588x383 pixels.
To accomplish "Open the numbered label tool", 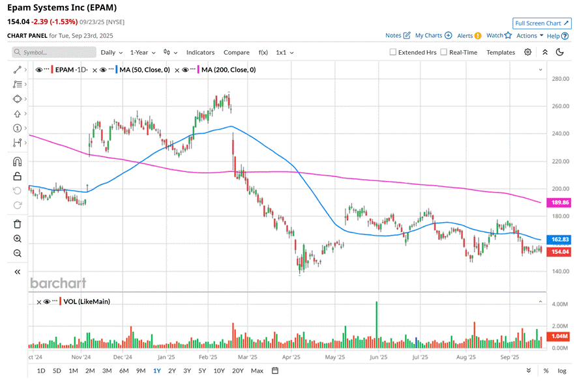I will coord(17,128).
